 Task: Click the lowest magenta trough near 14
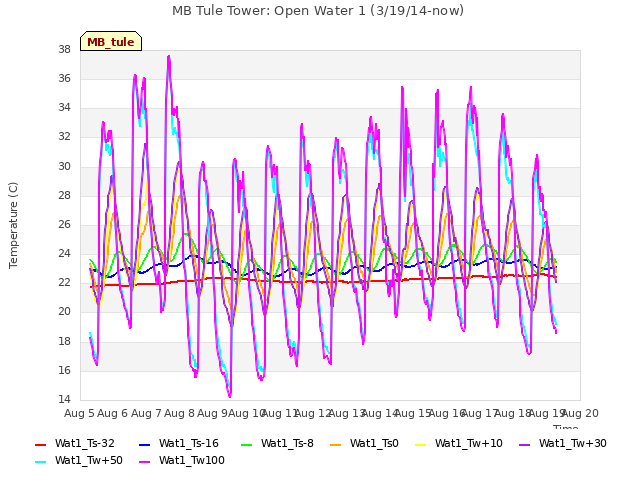click(x=230, y=396)
